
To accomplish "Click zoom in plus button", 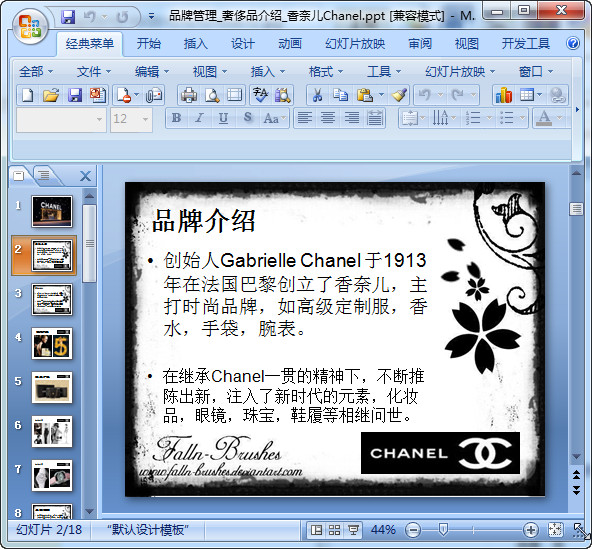I will [530, 530].
